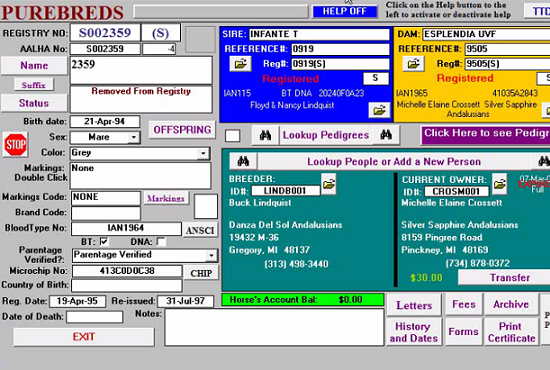Click the OFFSPRING button
Image resolution: width=550 pixels, height=370 pixels.
click(182, 130)
